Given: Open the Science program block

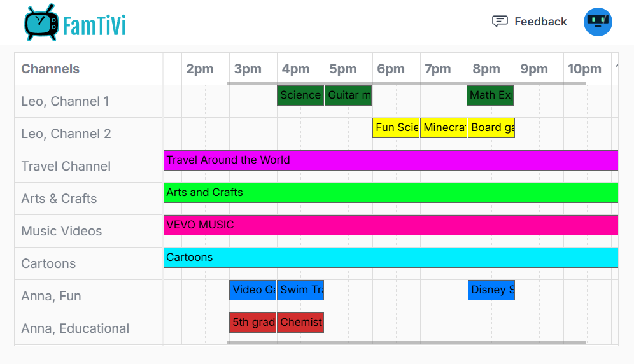Looking at the screenshot, I should pos(300,95).
